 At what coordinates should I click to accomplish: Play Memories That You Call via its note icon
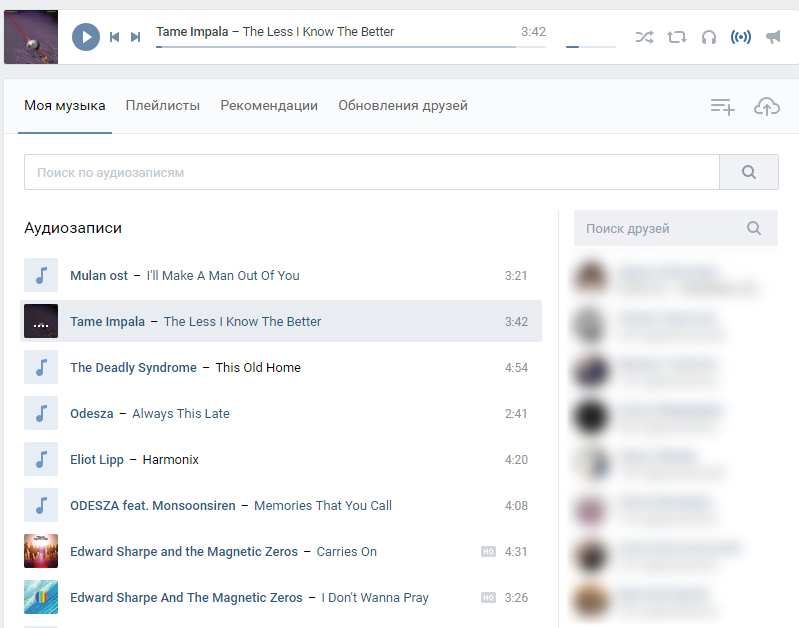[x=41, y=505]
